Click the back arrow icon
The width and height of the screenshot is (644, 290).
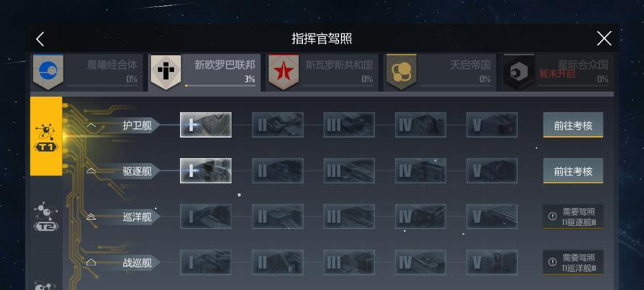(x=40, y=39)
